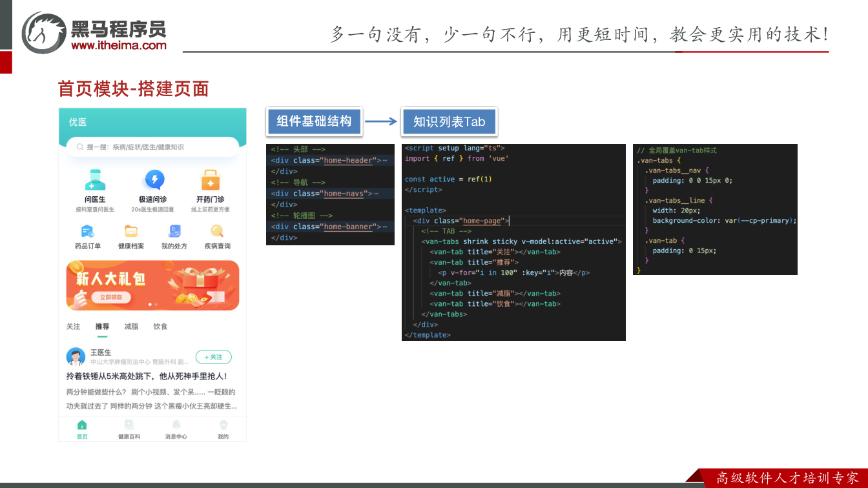This screenshot has width=868, height=488.
Task: Switch to the 推荐 tab
Action: coord(102,327)
